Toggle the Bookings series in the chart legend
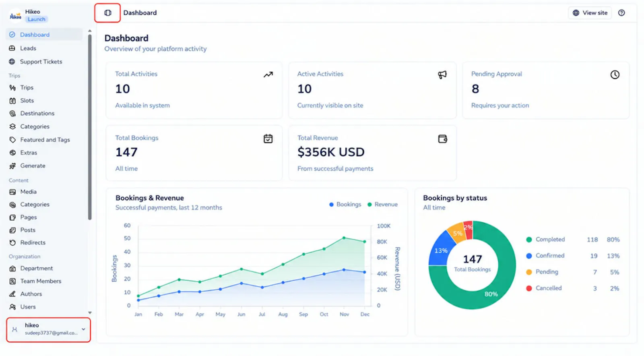Screen dimensions: 644x356 tap(345, 205)
